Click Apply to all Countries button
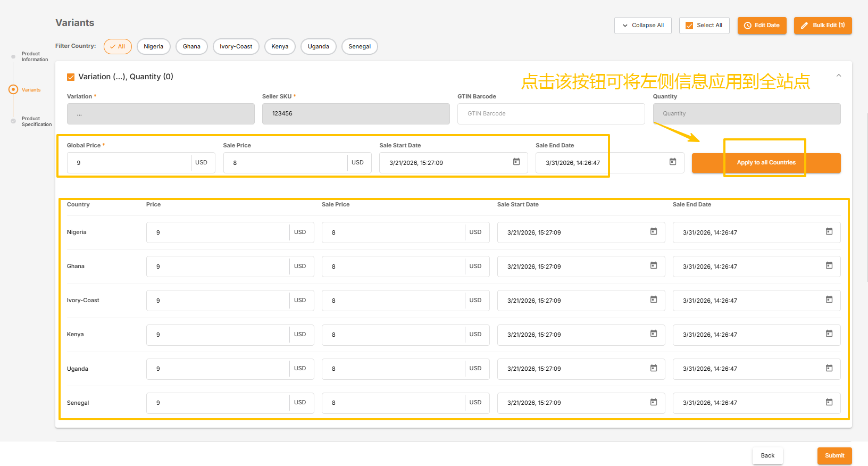868x466 pixels. tap(766, 163)
